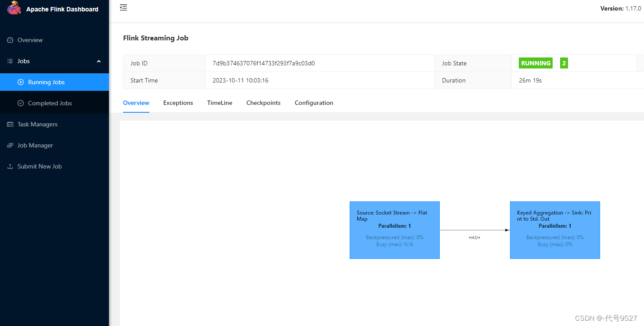Click Busy (max): N/A in source node
The image size is (644, 326).
pyautogui.click(x=394, y=244)
